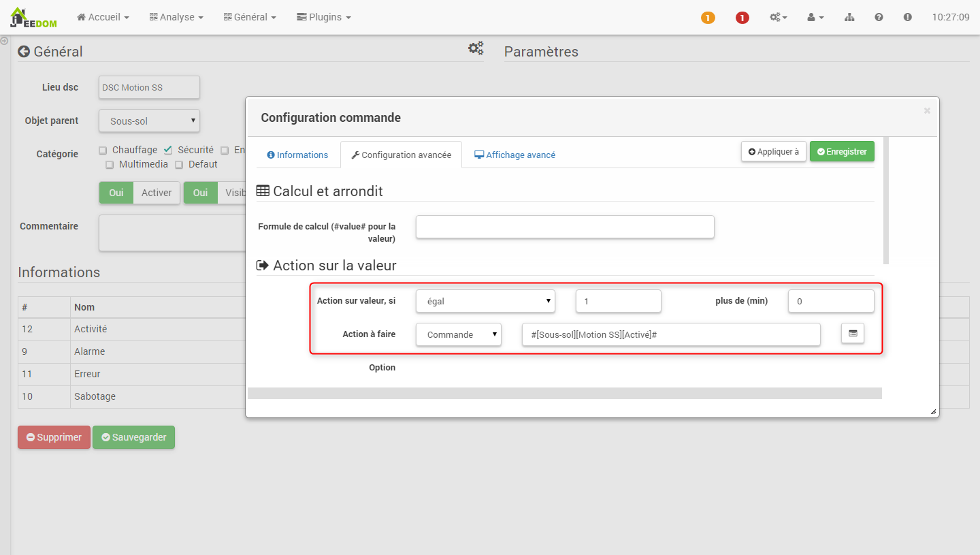This screenshot has width=980, height=555.
Task: Click the exclamation info icon in navbar
Action: tap(908, 17)
